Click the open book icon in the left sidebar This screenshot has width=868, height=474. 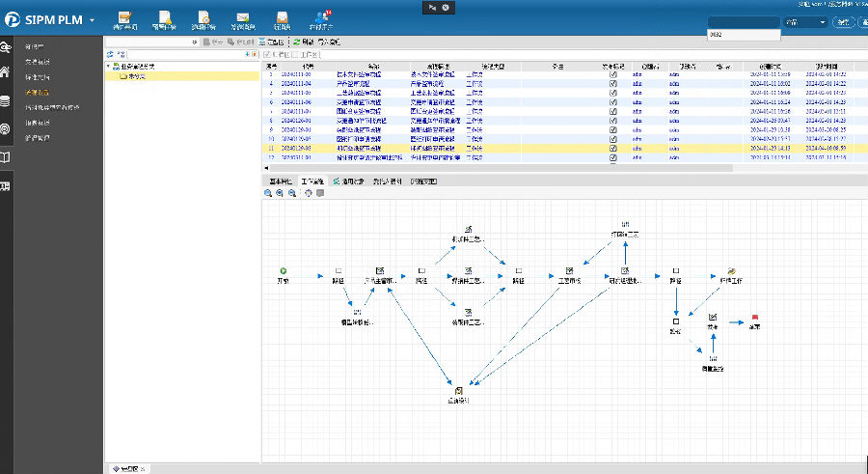(x=6, y=155)
